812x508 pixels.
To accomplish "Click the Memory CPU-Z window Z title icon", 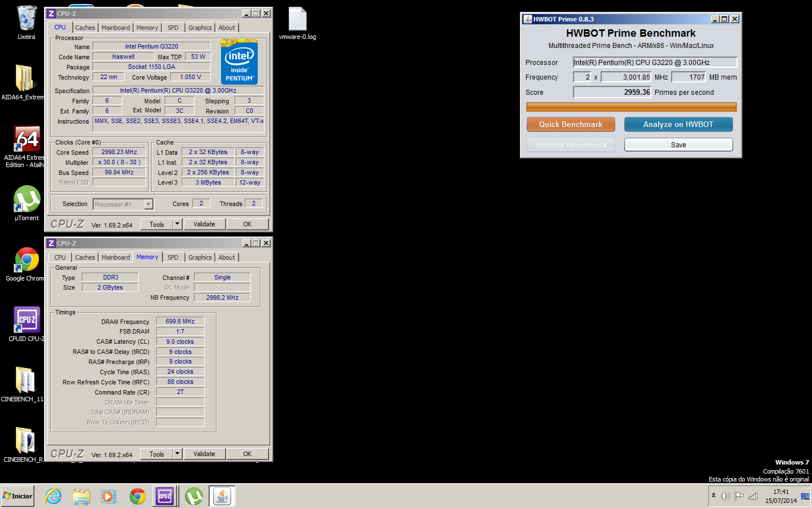I will coord(51,243).
